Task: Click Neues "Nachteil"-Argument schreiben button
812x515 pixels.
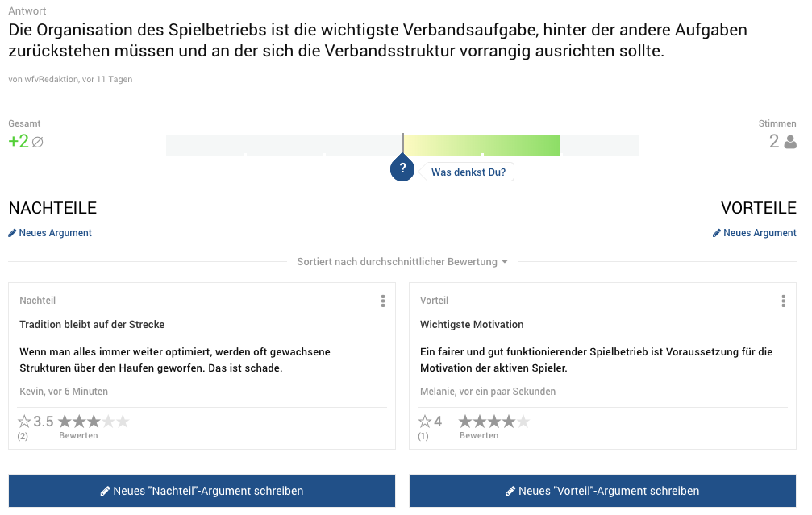Action: tap(202, 491)
